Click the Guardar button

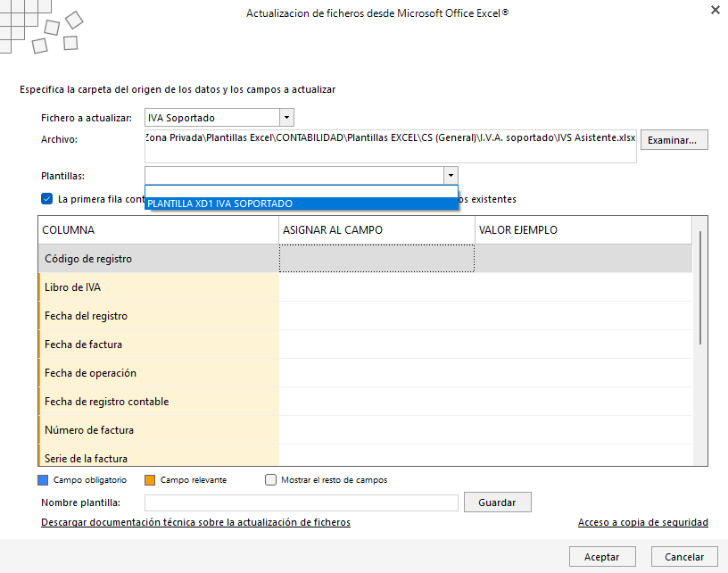497,502
